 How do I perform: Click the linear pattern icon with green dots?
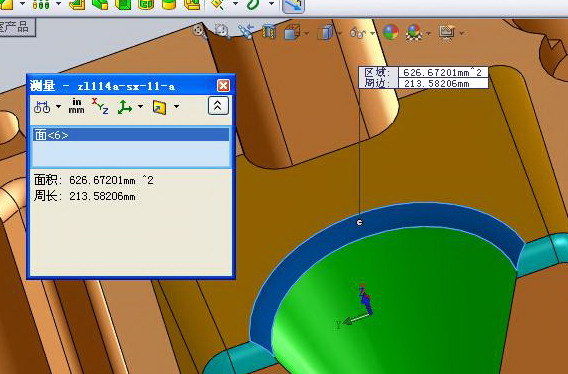click(41, 4)
